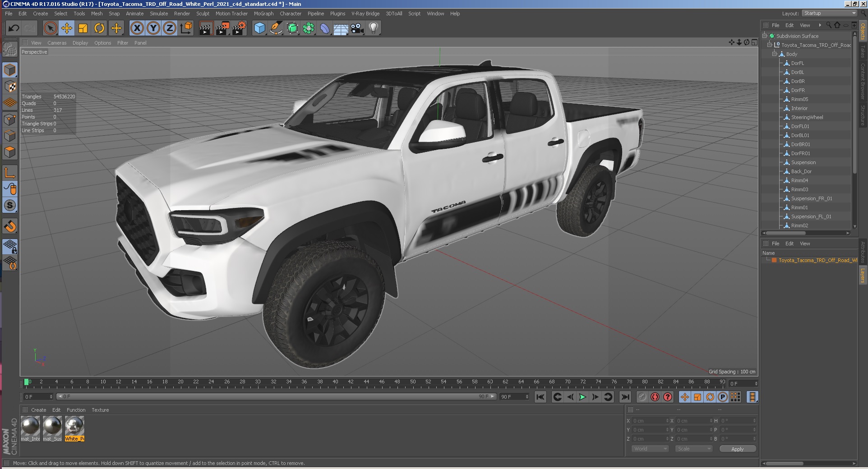
Task: Select the Rotate tool
Action: tap(99, 28)
